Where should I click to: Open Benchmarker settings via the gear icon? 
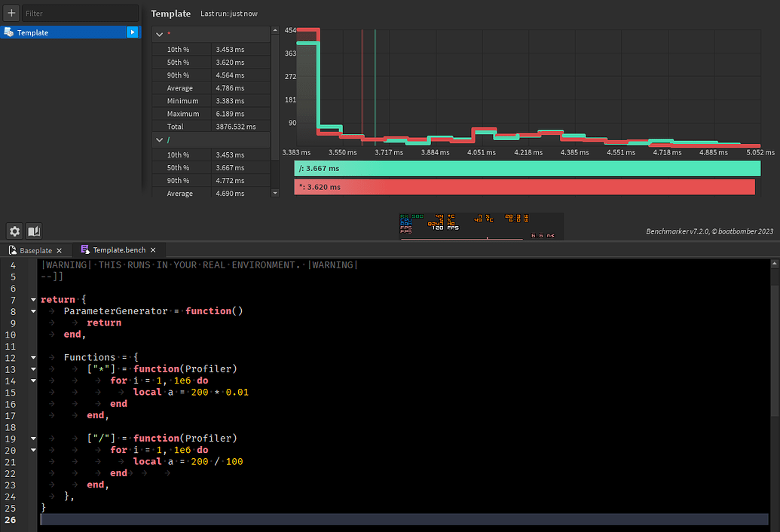coord(14,231)
